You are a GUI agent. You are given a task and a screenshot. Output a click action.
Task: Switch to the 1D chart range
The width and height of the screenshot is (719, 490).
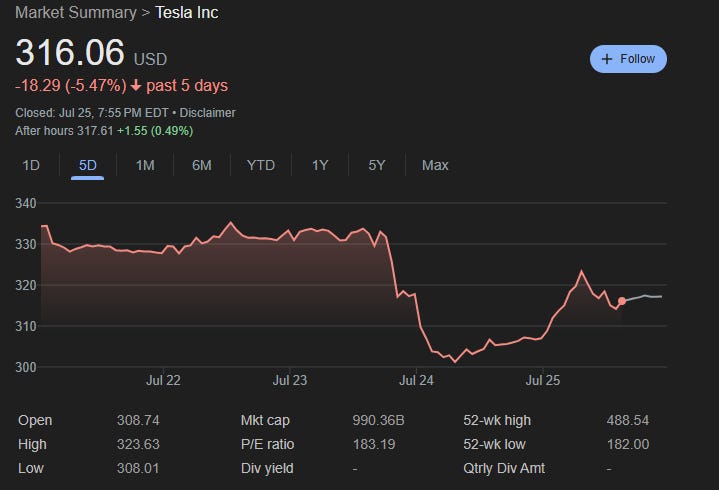click(x=31, y=165)
